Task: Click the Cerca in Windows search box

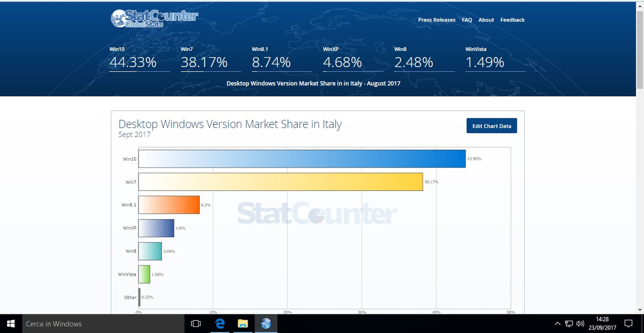Action: pos(103,323)
